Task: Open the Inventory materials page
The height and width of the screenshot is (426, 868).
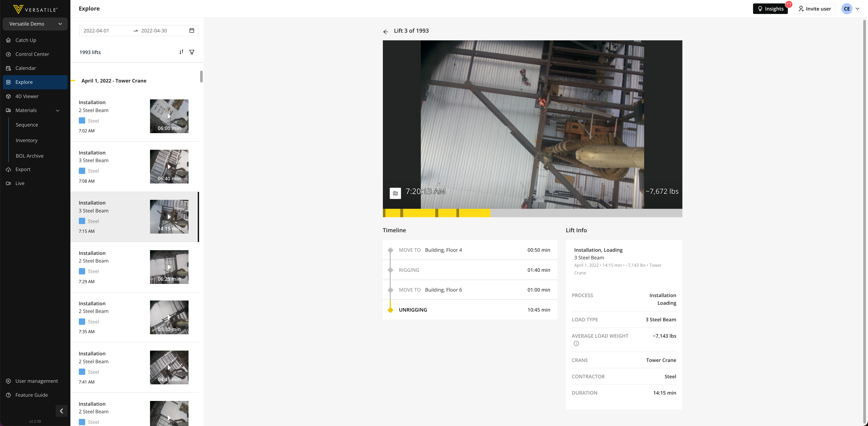Action: 26,141
